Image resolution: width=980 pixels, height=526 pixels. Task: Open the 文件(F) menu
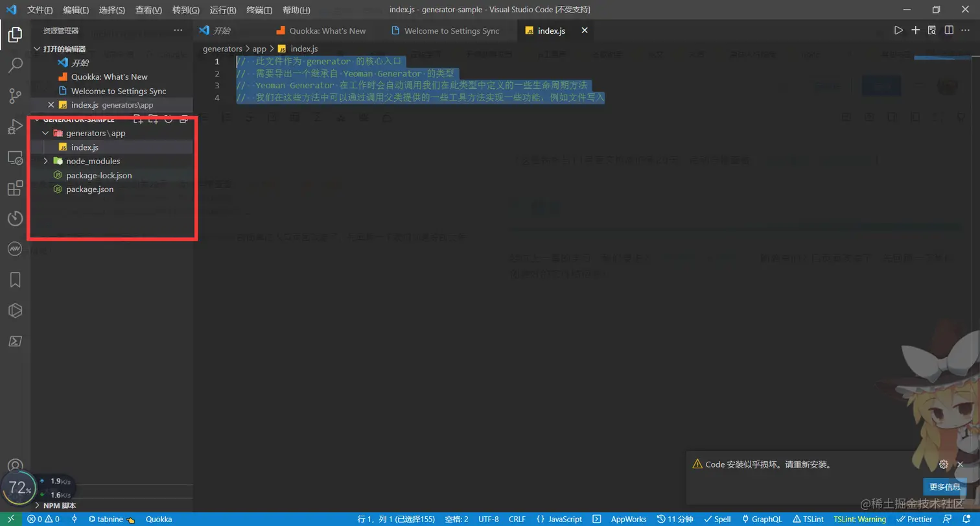click(x=40, y=10)
